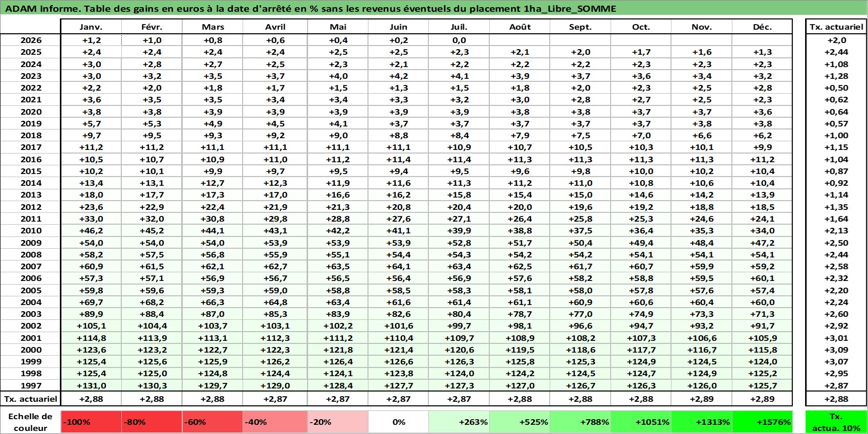The height and width of the screenshot is (434, 868).
Task: Choose the +788% green scale swatch
Action: 580,422
